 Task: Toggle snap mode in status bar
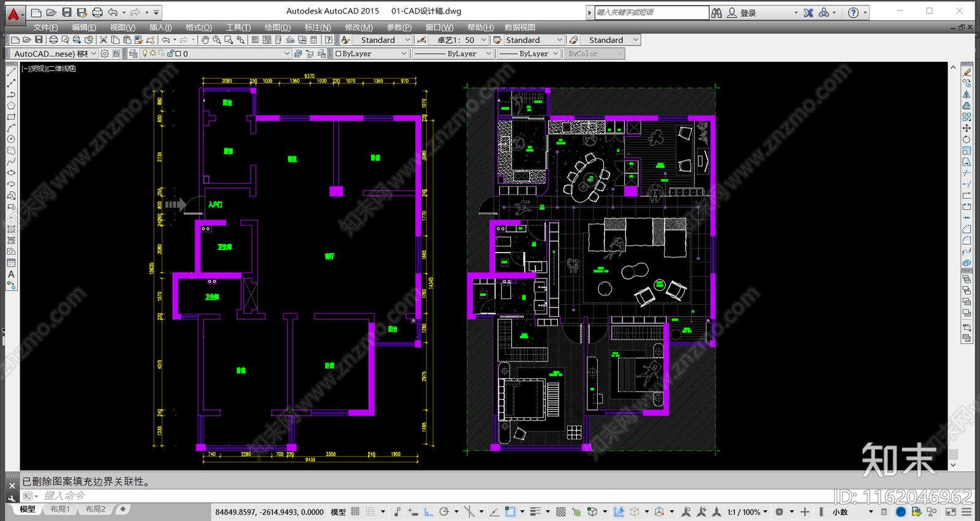click(370, 511)
